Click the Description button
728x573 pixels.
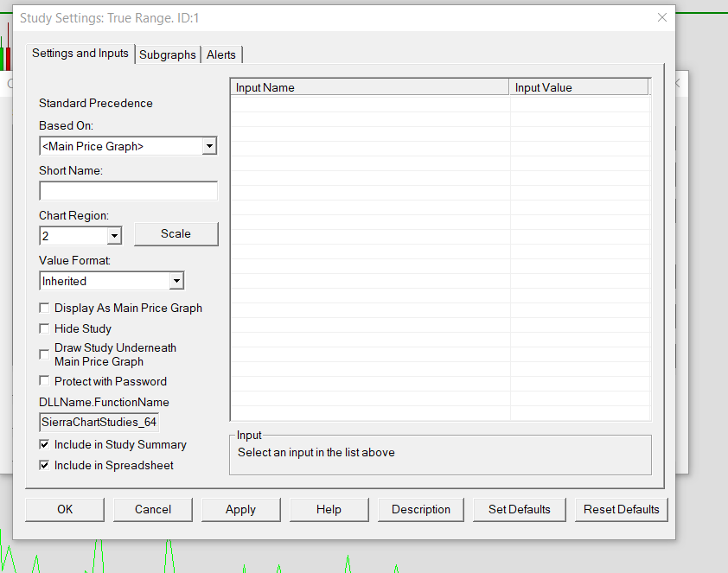pyautogui.click(x=421, y=509)
